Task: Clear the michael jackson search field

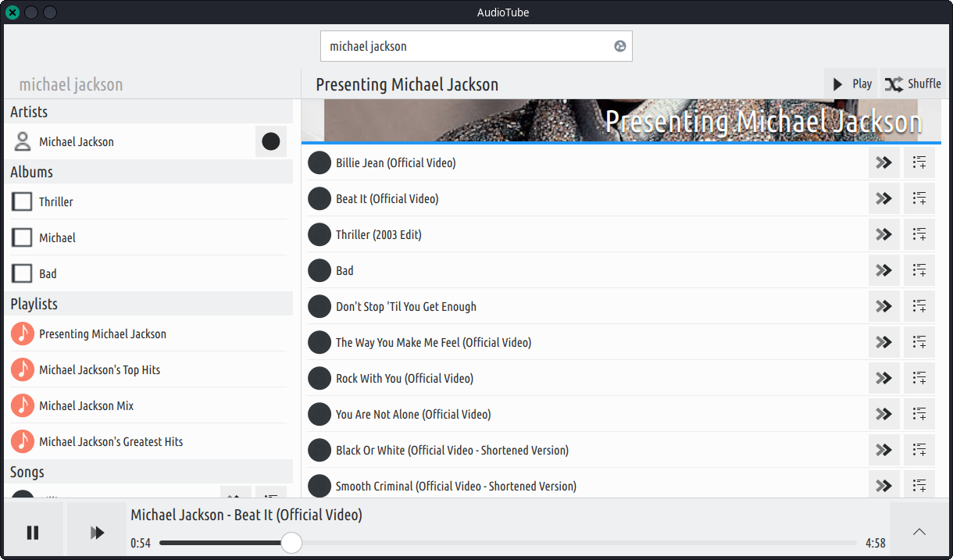Action: [x=619, y=46]
